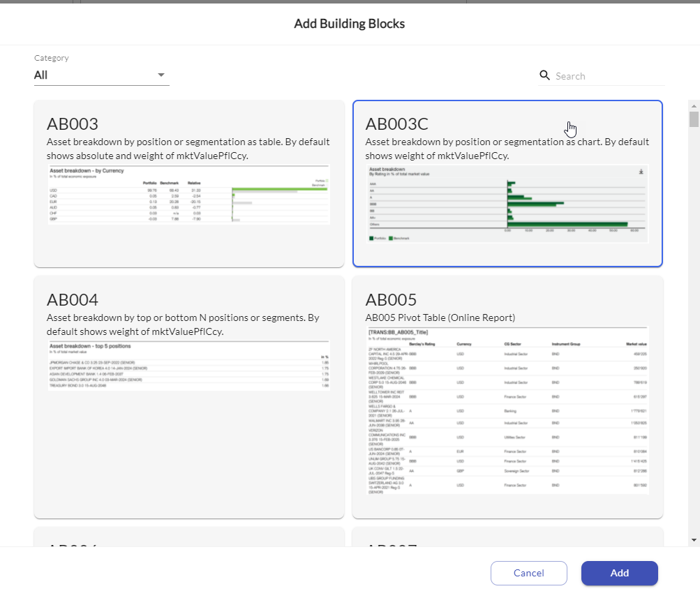Click the AB003 currency table thumbnail
This screenshot has width=700, height=598.
click(x=188, y=195)
